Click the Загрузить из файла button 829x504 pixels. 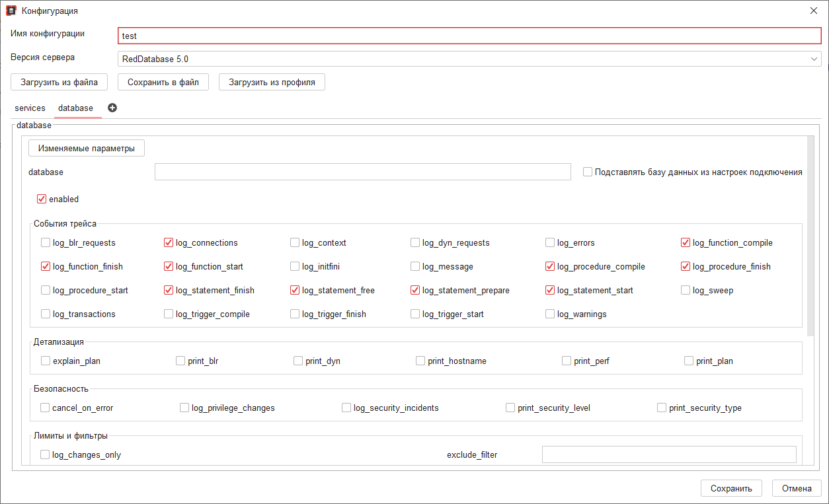[x=59, y=82]
